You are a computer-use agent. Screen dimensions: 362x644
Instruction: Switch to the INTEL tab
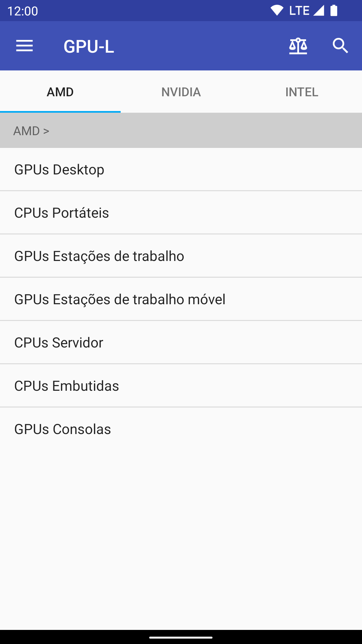click(x=302, y=92)
